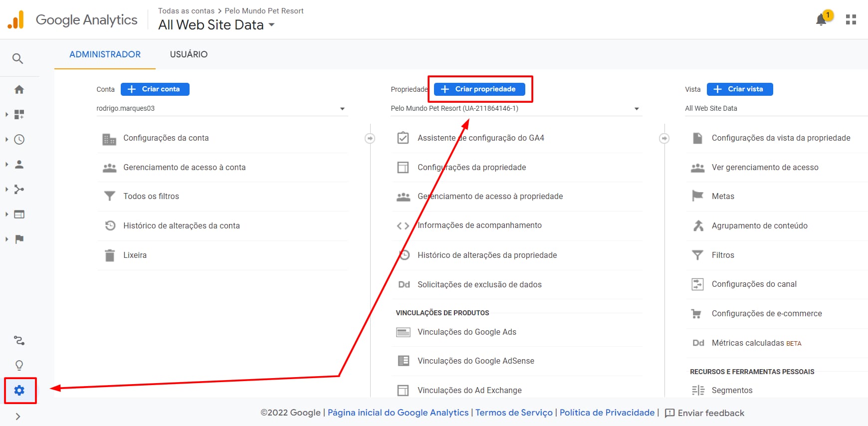Image resolution: width=868 pixels, height=426 pixels.
Task: Go to Home via house icon
Action: [x=19, y=90]
